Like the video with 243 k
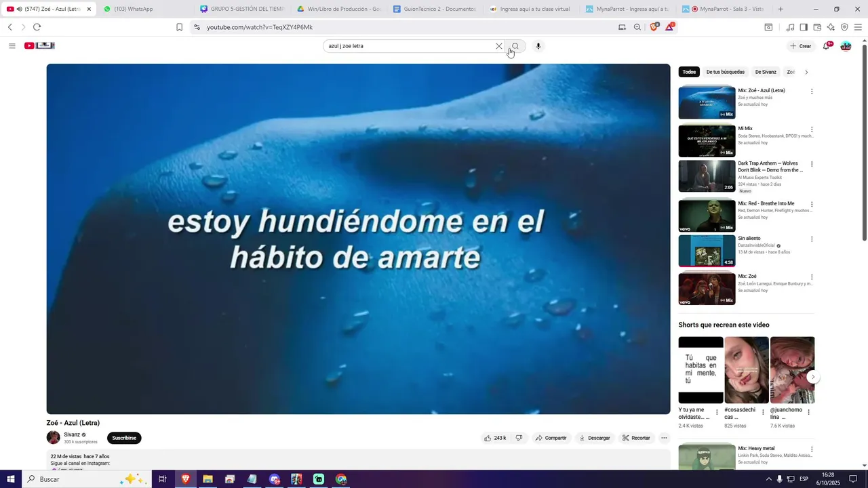The image size is (868, 488). click(x=495, y=438)
